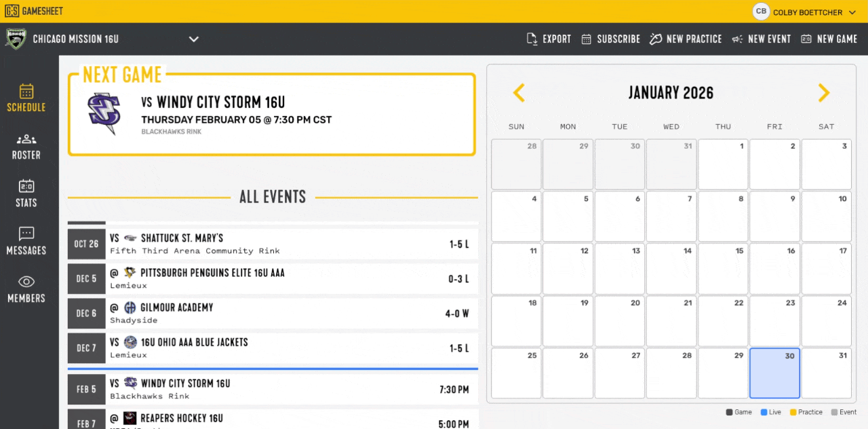Click the New Game scoreboard icon
The image size is (868, 429).
click(x=806, y=39)
